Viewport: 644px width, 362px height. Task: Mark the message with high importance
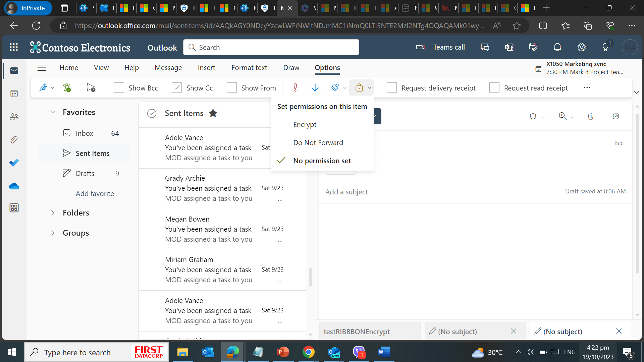coord(295,87)
